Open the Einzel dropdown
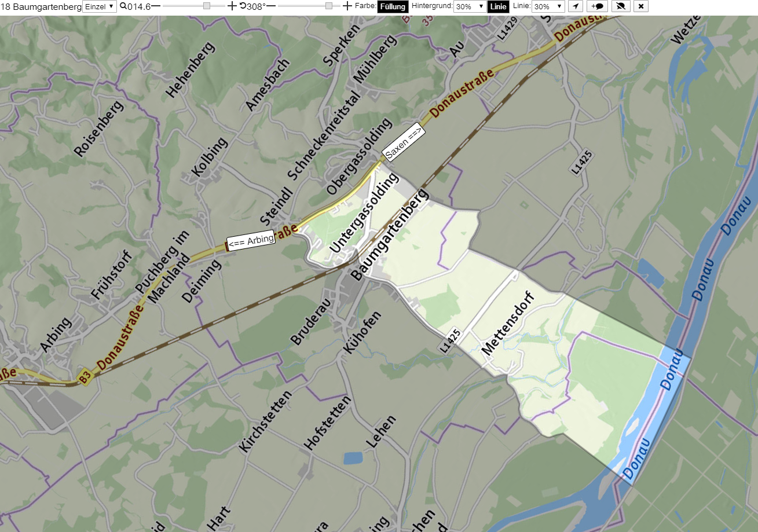Viewport: 758px width, 532px height. click(100, 6)
